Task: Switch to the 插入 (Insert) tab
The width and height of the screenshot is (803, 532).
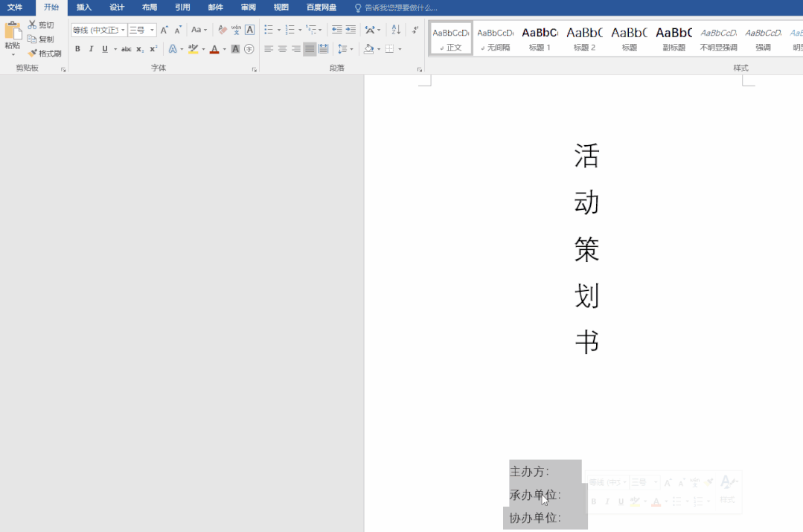Action: pos(84,7)
